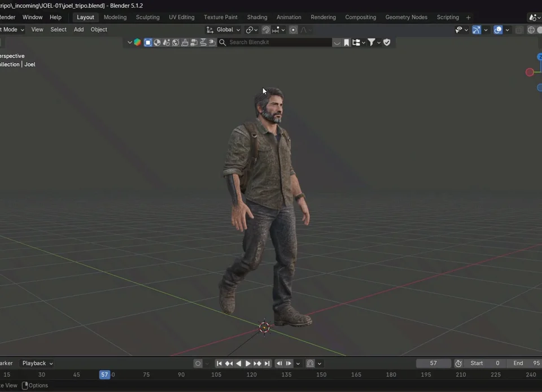Viewport: 542px width, 392px height.
Task: Open selectability and visibility eye dropdown
Action: (x=461, y=30)
